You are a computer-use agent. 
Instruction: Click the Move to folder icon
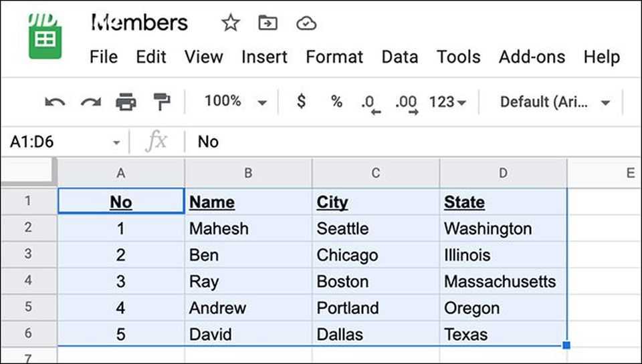pos(267,23)
